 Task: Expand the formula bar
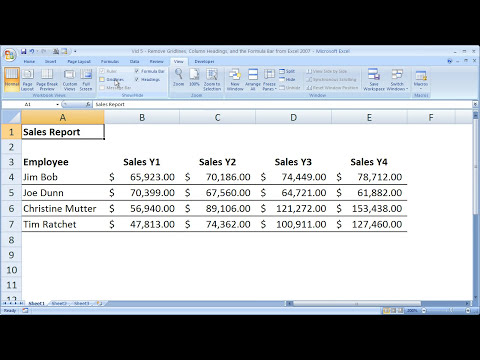tap(475, 104)
